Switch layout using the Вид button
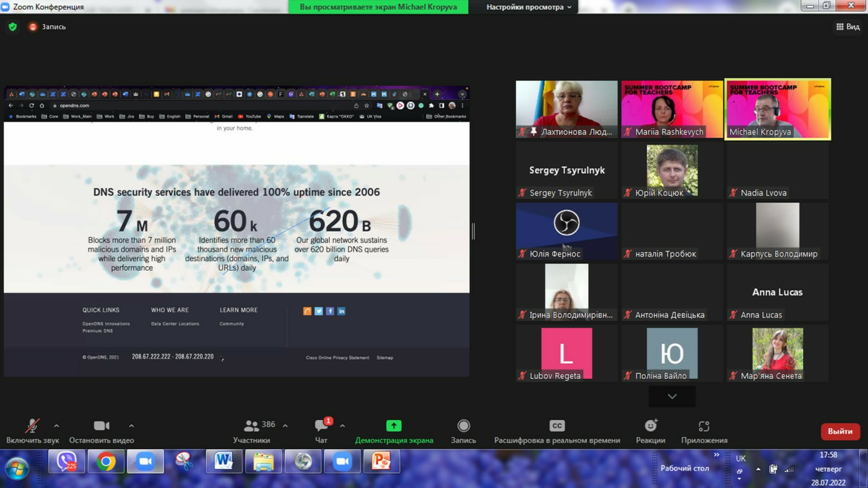This screenshot has height=488, width=868. pos(848,27)
